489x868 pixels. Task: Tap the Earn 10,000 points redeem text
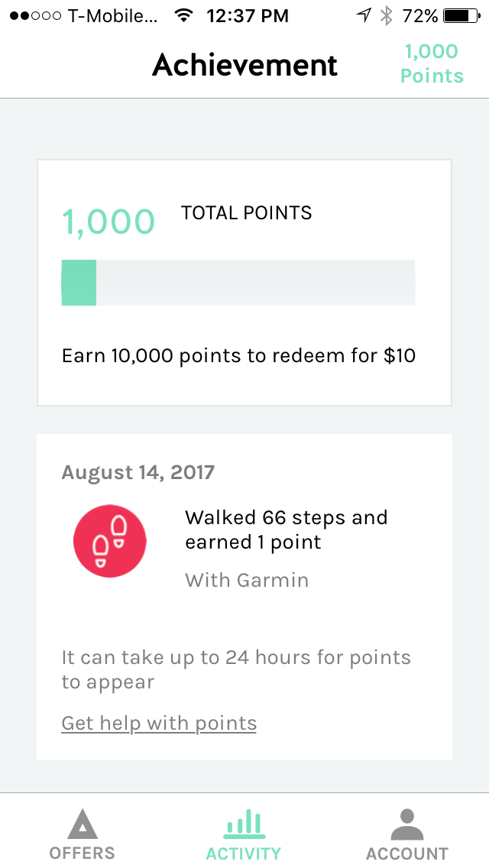point(238,355)
